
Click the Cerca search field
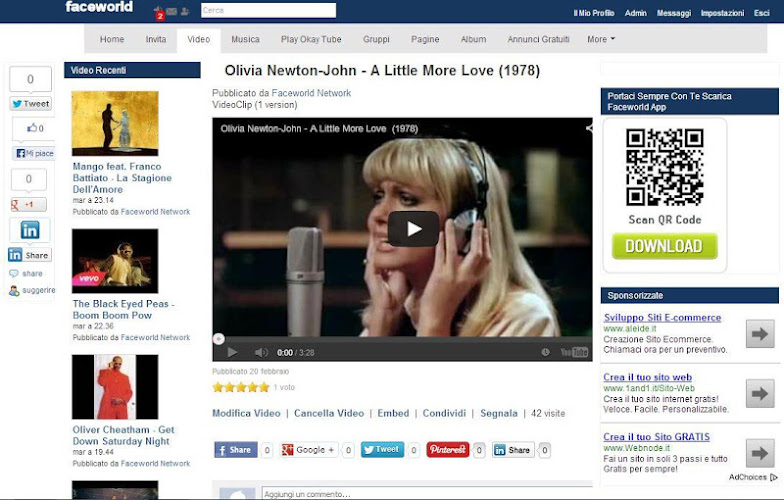click(268, 10)
